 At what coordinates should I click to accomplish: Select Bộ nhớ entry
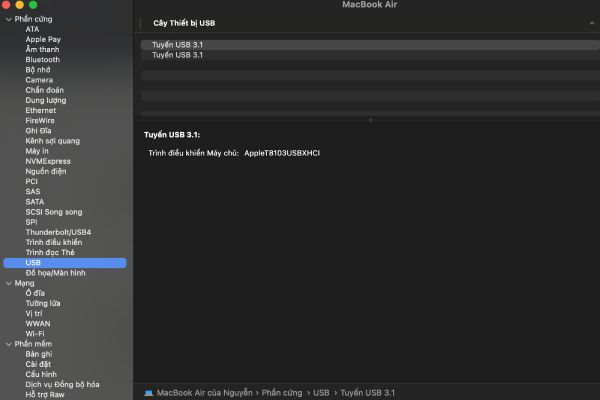point(38,70)
